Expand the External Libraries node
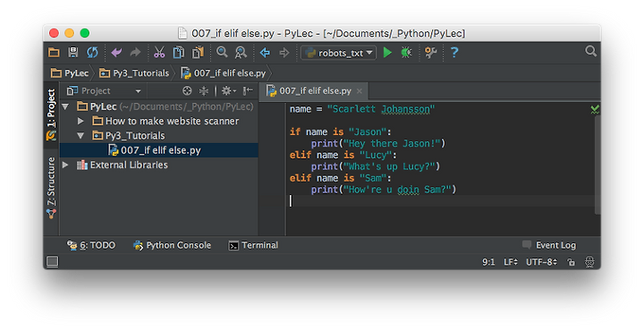644x331 pixels. [x=65, y=165]
